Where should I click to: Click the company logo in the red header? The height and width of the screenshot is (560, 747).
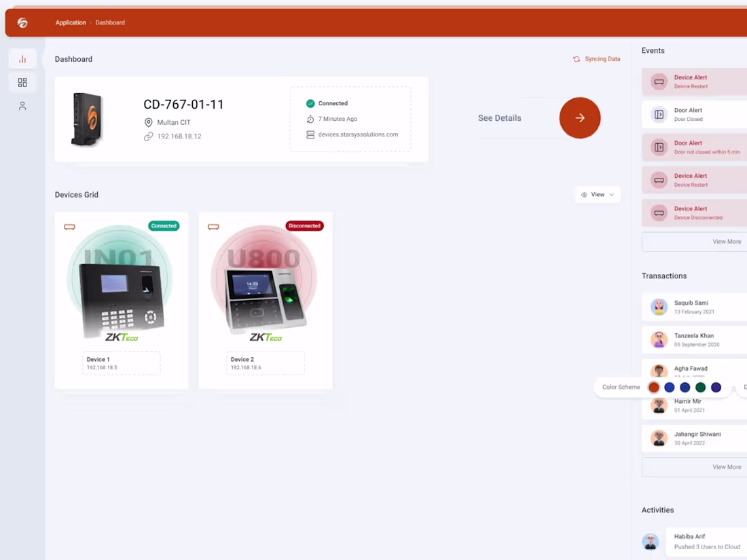pyautogui.click(x=22, y=22)
